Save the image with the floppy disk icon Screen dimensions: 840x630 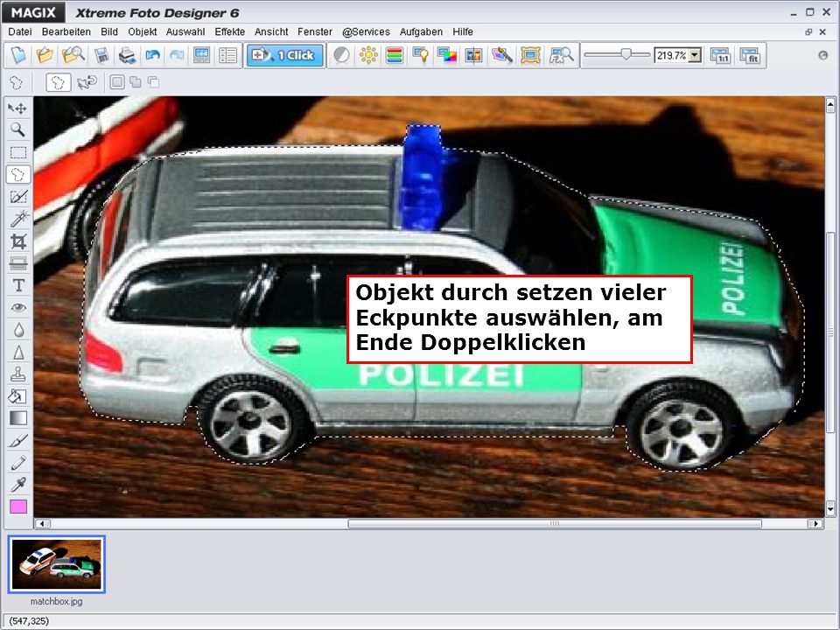point(101,55)
